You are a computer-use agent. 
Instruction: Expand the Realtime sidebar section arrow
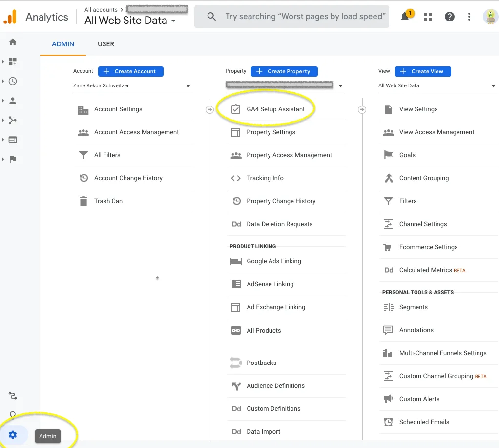(3, 81)
